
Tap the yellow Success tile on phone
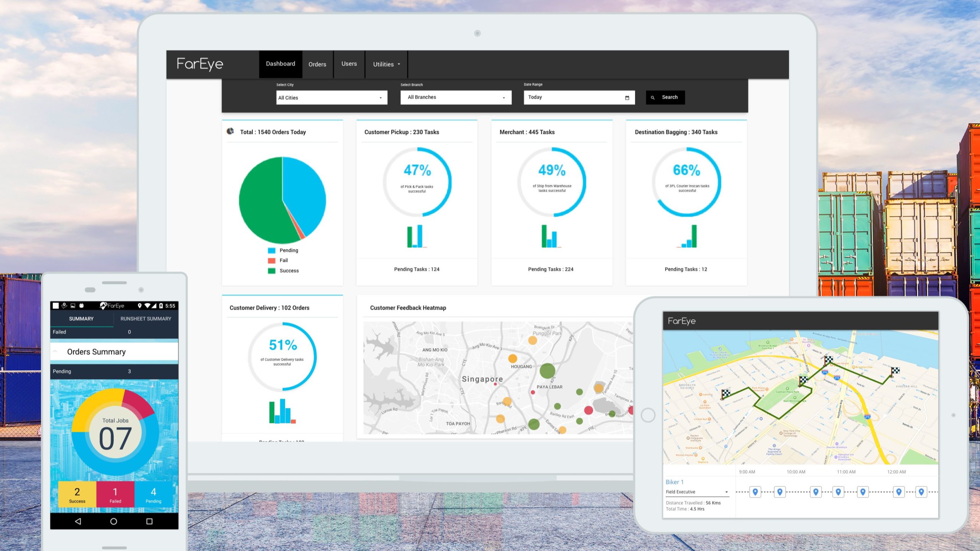click(x=77, y=494)
